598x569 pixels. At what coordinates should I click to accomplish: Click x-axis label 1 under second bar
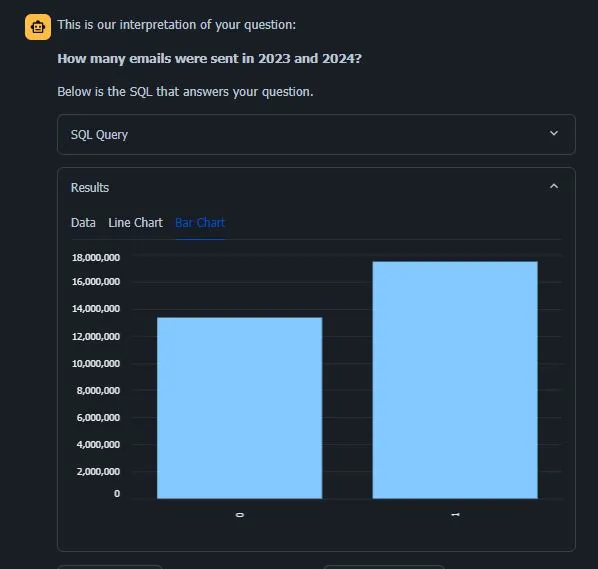point(455,515)
